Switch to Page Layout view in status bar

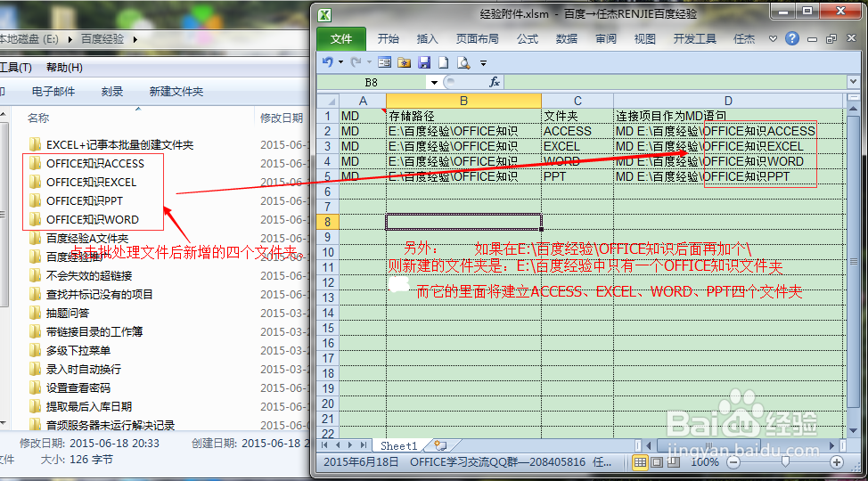point(657,462)
